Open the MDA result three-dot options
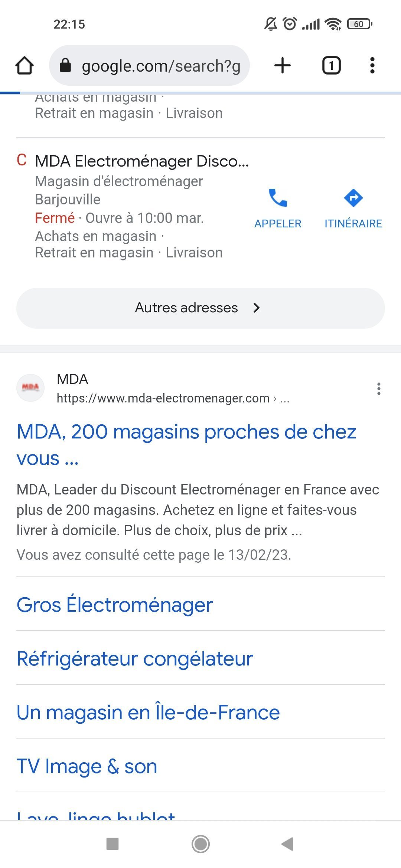This screenshot has height=868, width=401. (x=379, y=388)
